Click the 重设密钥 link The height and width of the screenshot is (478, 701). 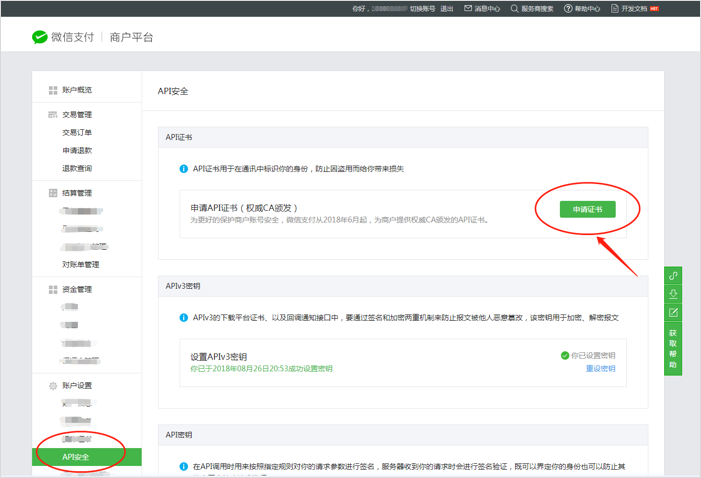pos(600,369)
